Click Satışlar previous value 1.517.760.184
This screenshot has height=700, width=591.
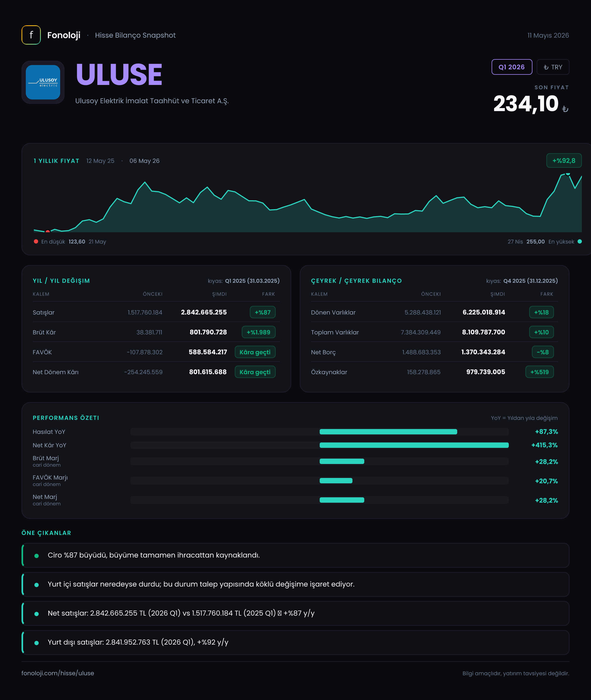click(x=145, y=312)
